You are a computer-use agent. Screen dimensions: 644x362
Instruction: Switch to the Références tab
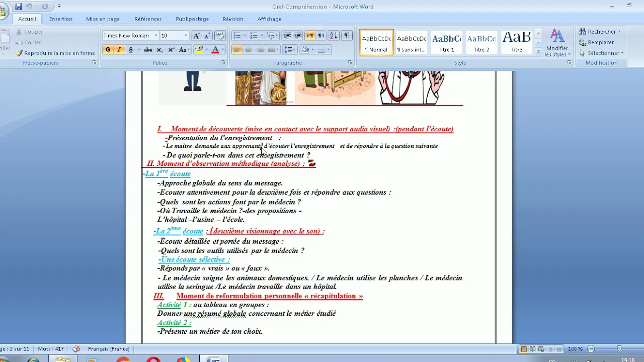[x=148, y=19]
